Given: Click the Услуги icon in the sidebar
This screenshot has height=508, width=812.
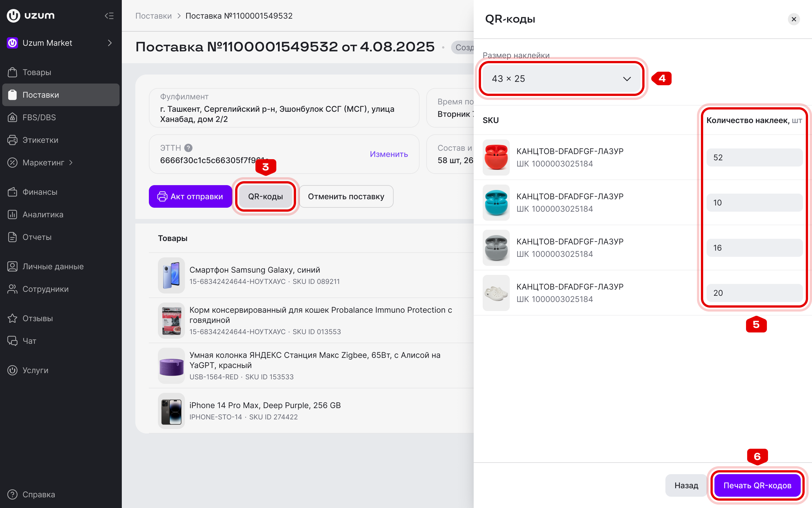Looking at the screenshot, I should (12, 370).
